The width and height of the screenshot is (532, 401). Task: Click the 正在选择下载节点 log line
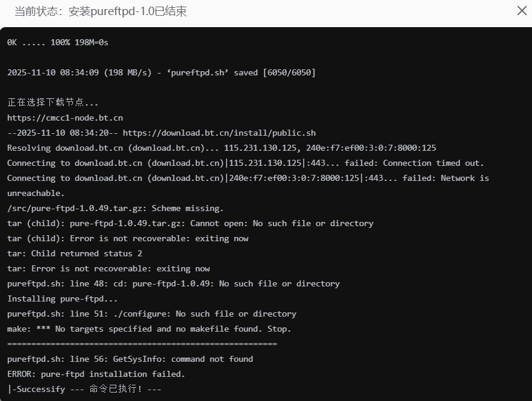pyautogui.click(x=53, y=103)
